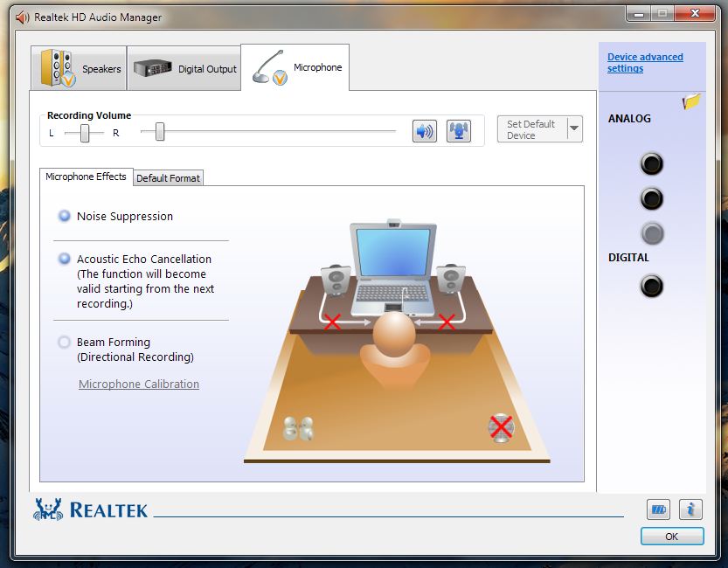Click the second analog jack connector
The image size is (728, 568).
click(651, 198)
